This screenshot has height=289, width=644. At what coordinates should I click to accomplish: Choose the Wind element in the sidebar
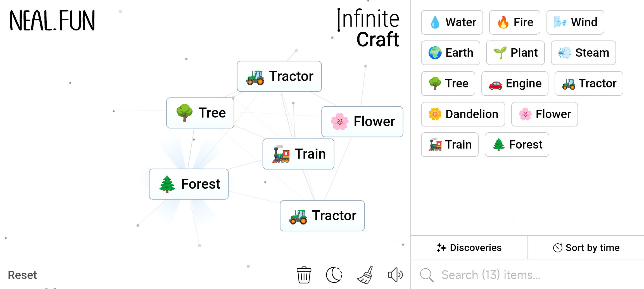(575, 22)
